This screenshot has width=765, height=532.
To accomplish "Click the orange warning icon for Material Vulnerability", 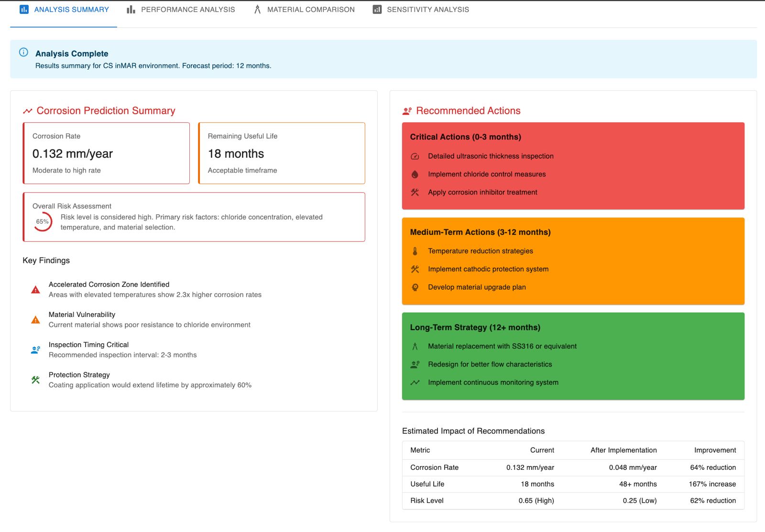I will (x=35, y=320).
